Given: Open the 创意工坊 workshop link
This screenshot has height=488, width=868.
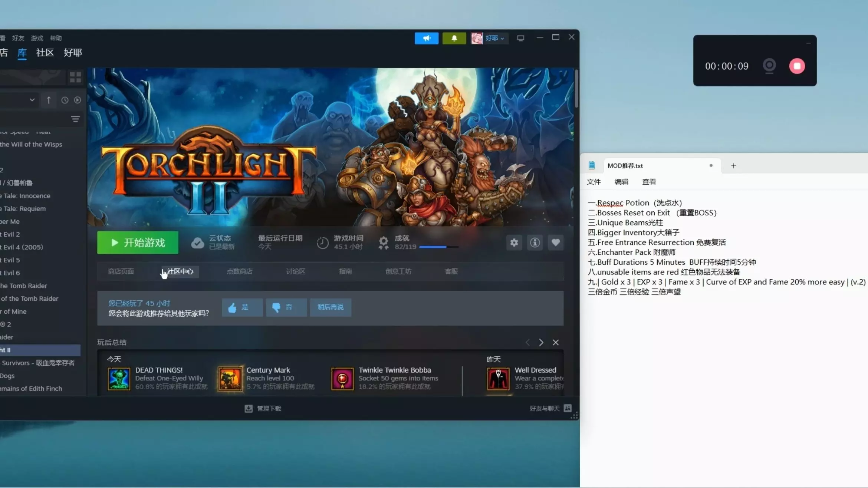Looking at the screenshot, I should tap(398, 271).
